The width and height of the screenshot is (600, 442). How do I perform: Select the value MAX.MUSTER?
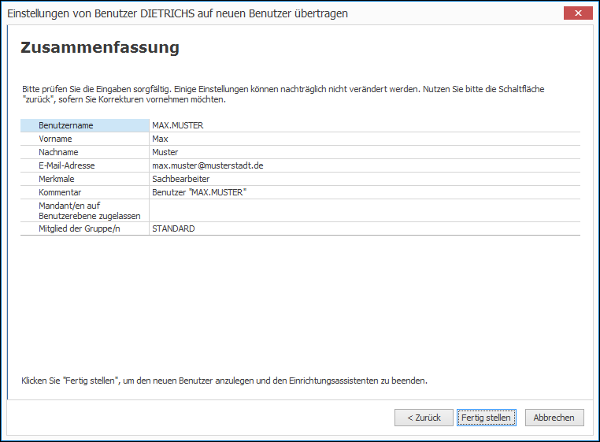178,126
